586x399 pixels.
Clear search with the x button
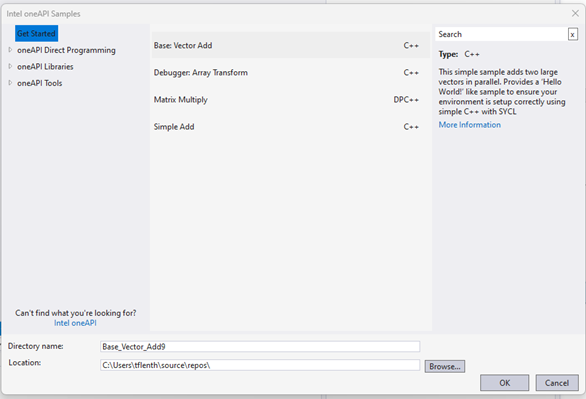point(573,34)
